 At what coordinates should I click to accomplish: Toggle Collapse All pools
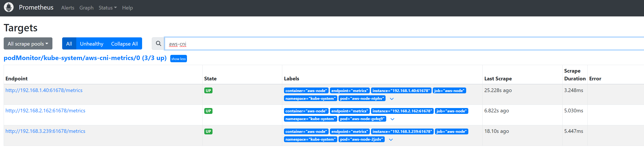125,44
